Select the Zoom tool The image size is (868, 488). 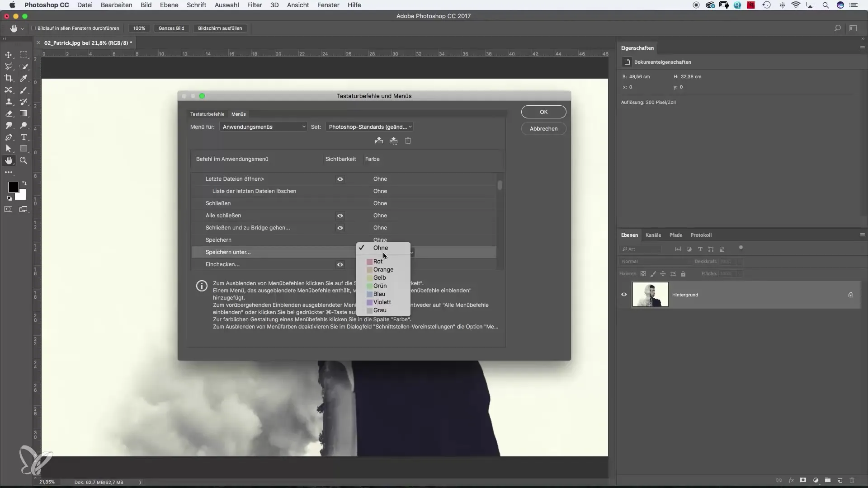(x=24, y=160)
